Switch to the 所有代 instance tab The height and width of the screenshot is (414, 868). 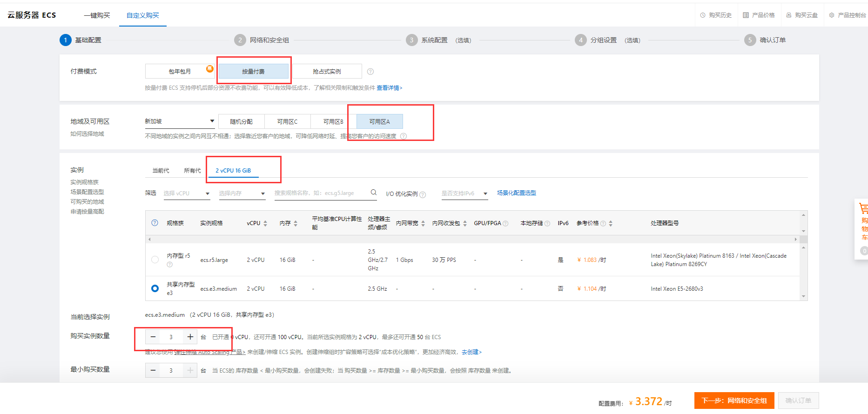pyautogui.click(x=192, y=171)
